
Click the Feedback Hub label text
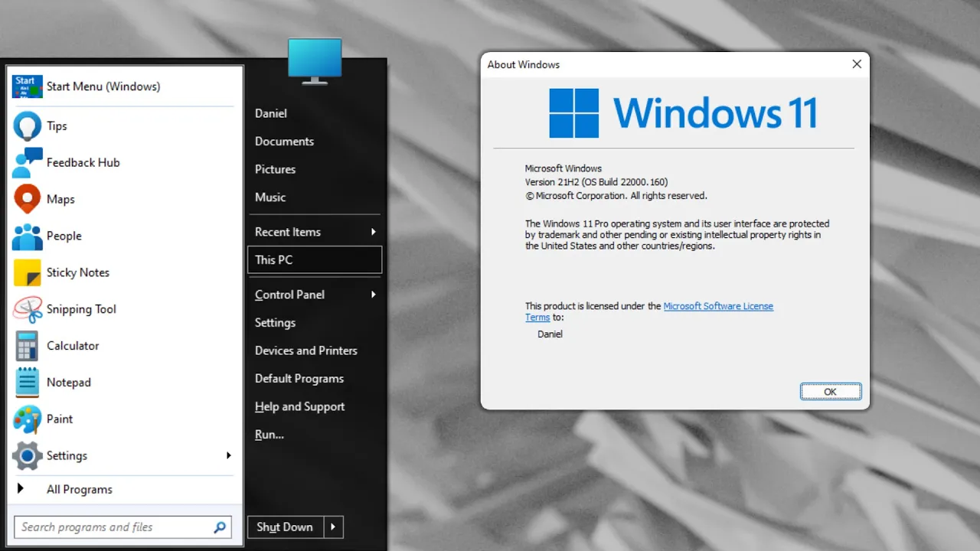point(83,162)
